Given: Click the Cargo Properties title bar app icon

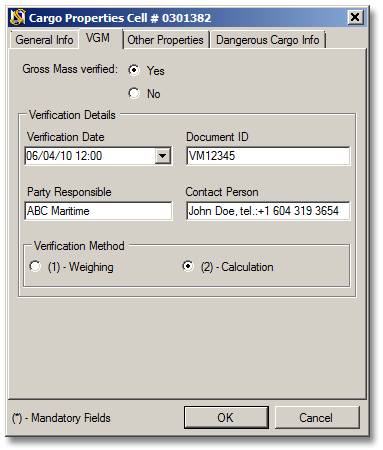Looking at the screenshot, I should (x=17, y=17).
